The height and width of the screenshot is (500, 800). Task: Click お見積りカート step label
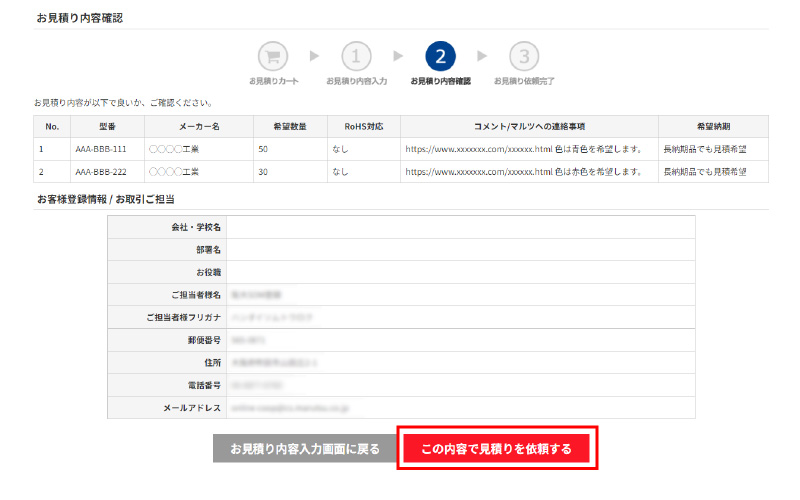click(x=274, y=81)
